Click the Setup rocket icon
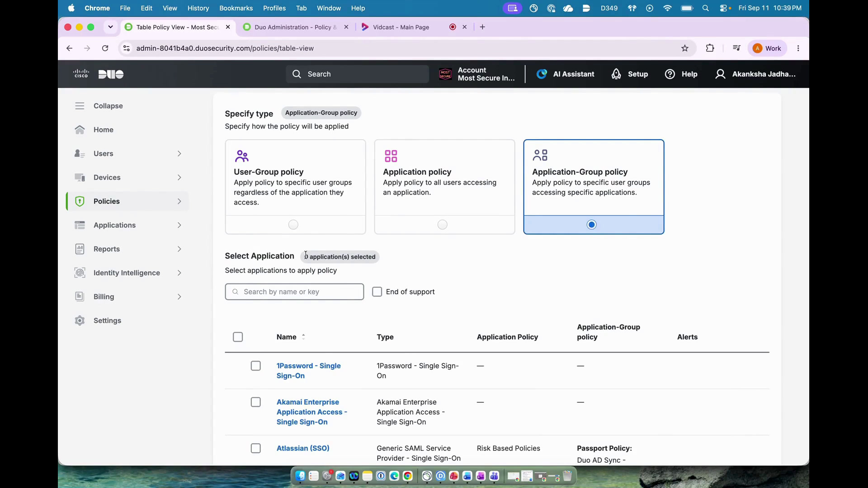 pos(616,74)
